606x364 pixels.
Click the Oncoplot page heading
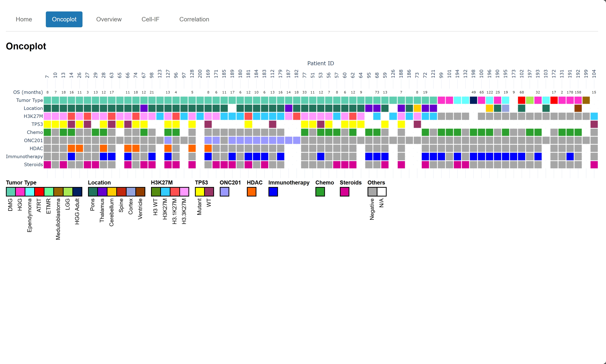pyautogui.click(x=26, y=46)
